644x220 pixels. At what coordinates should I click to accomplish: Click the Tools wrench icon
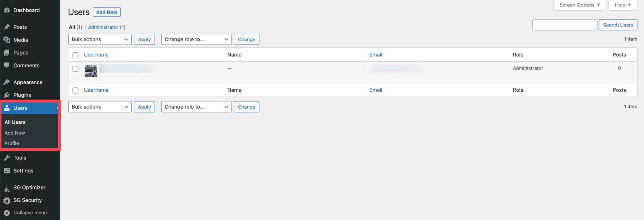click(7, 158)
